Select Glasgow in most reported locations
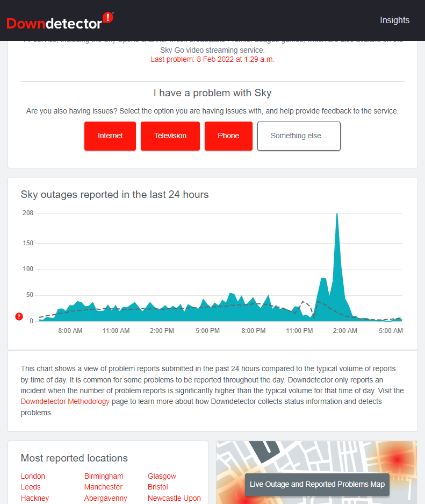Image resolution: width=425 pixels, height=504 pixels. pyautogui.click(x=162, y=476)
